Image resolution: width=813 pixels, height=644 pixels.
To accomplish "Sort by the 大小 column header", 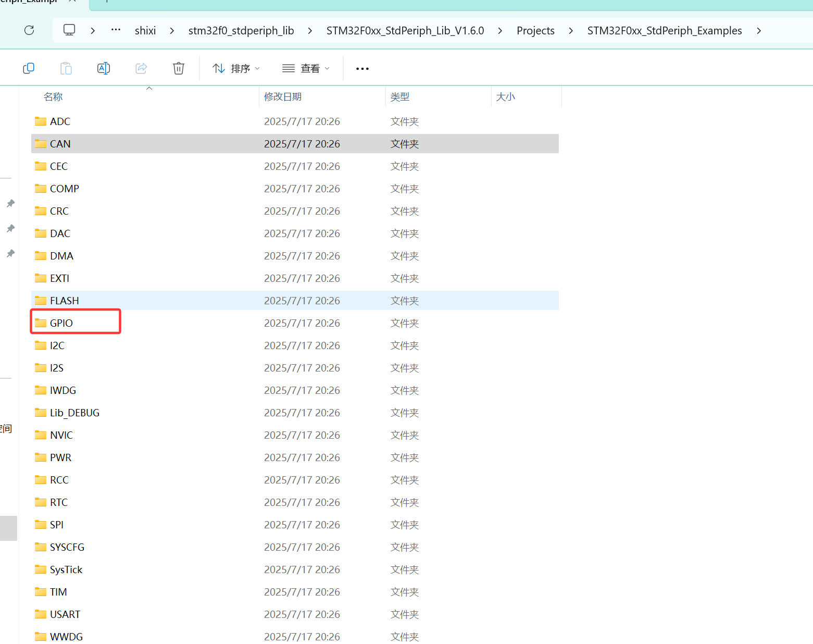I will (505, 97).
